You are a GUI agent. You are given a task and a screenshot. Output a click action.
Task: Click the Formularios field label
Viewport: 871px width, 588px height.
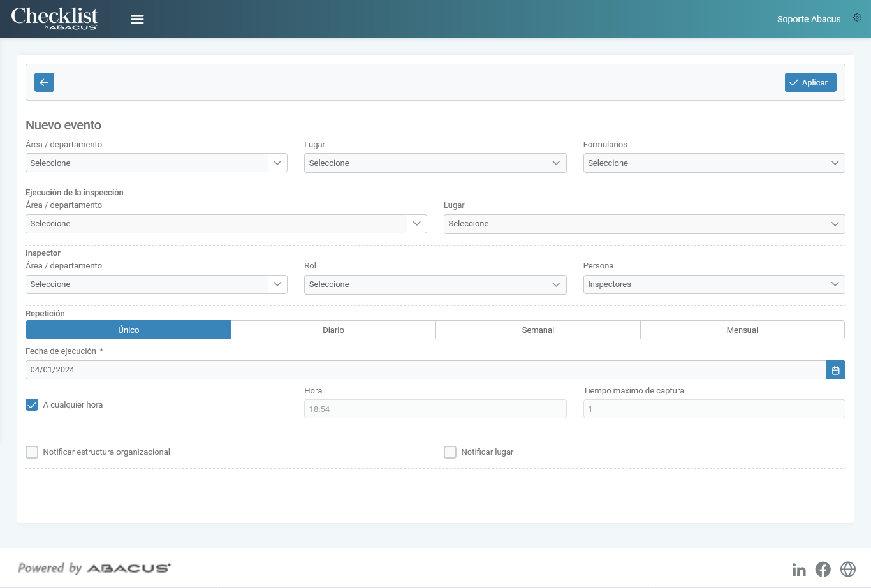[x=605, y=145]
